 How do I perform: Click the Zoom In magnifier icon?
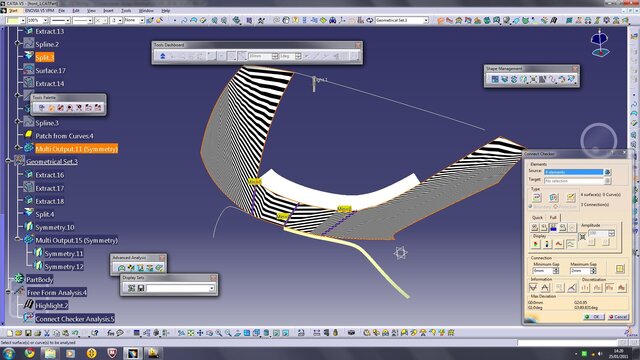[219, 333]
